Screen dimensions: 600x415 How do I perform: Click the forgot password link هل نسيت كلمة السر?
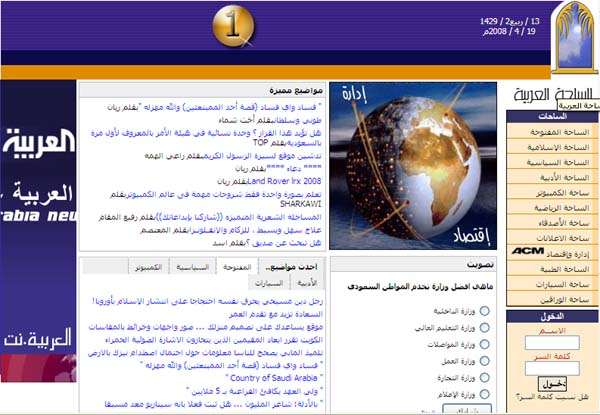(x=552, y=397)
